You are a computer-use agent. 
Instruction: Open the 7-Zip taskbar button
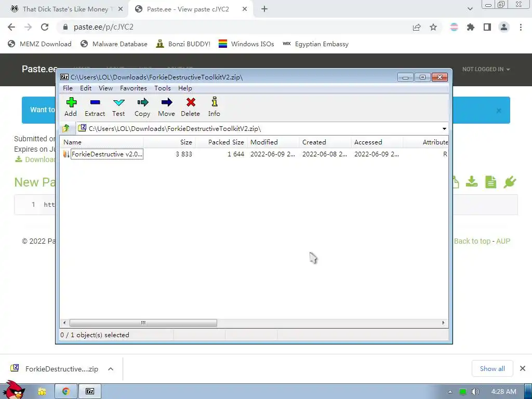(90, 391)
